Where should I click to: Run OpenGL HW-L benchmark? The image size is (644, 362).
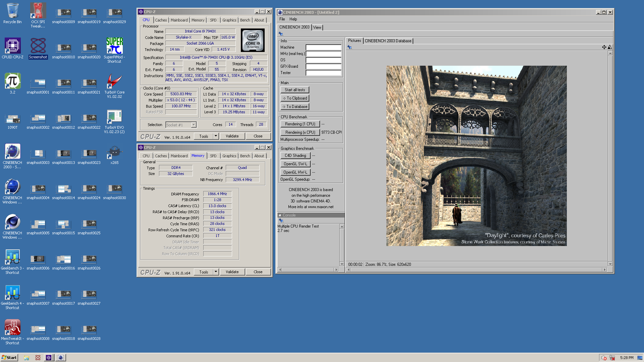click(295, 172)
